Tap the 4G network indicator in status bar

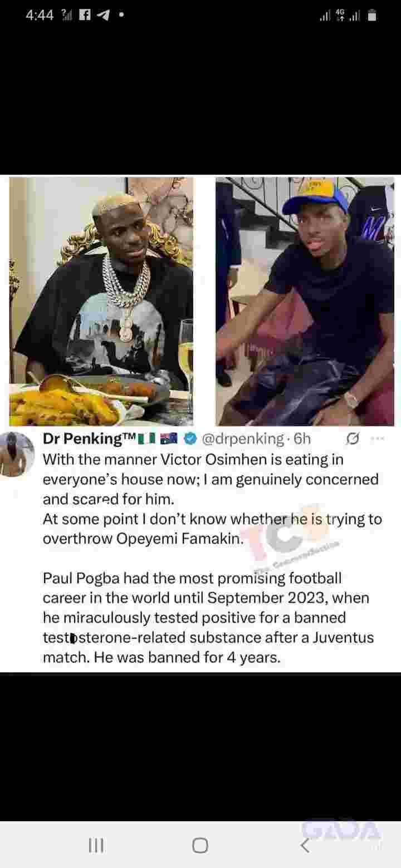coord(340,16)
